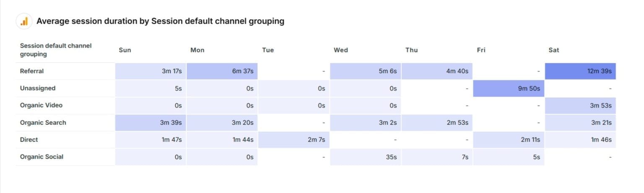
Task: Select the Mon column header
Action: [x=197, y=50]
